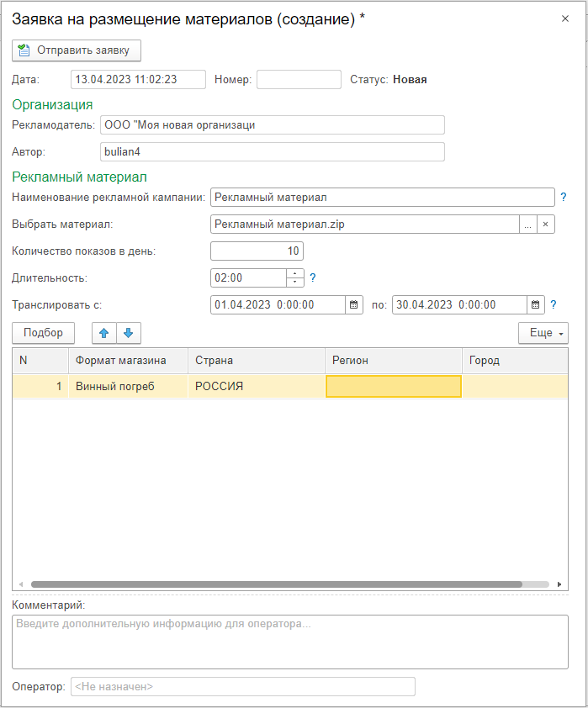The image size is (588, 708).
Task: Move row down with blue arrow
Action: click(128, 333)
